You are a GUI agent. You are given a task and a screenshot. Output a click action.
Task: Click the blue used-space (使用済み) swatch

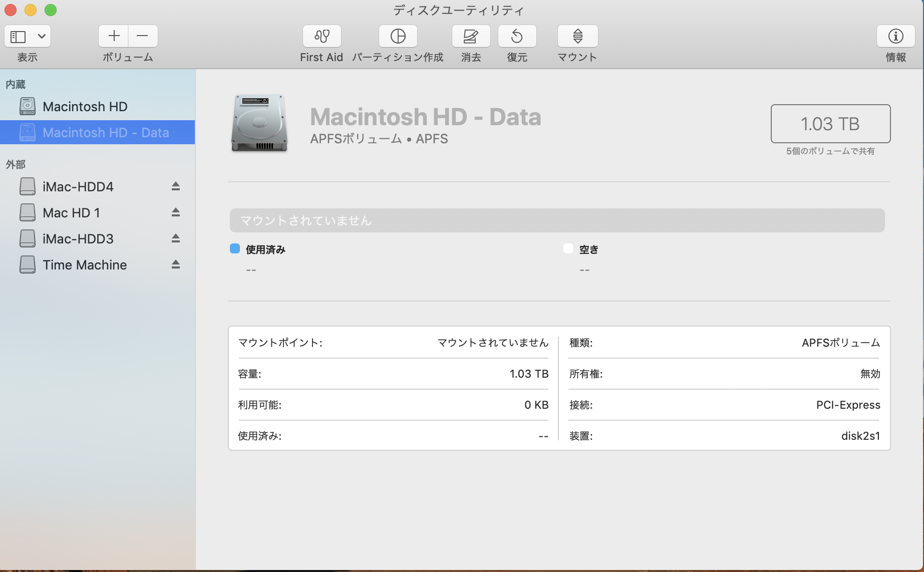[x=235, y=249]
